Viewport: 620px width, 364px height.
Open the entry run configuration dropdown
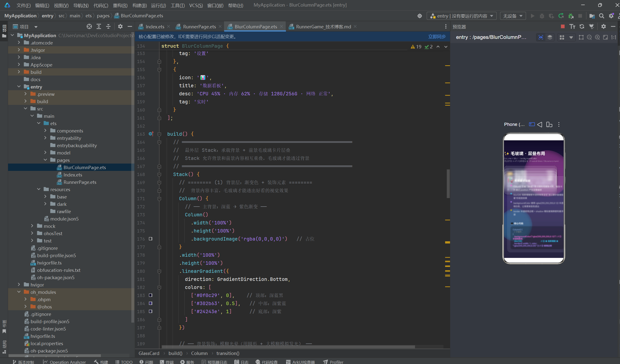(462, 16)
